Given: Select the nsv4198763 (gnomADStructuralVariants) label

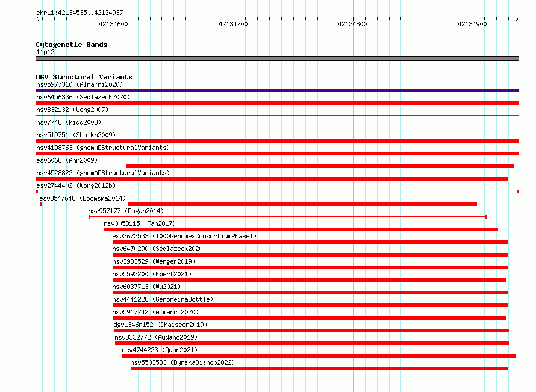Looking at the screenshot, I should 103,148.
